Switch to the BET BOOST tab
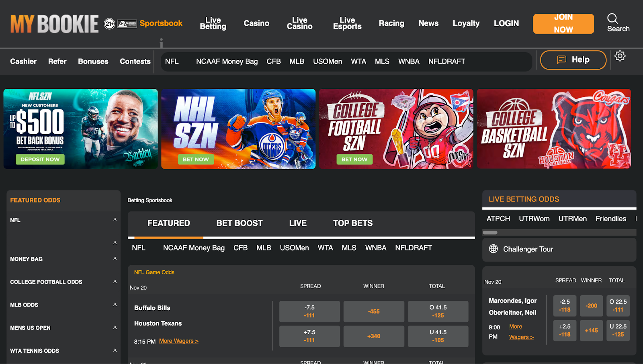The image size is (643, 364). (240, 223)
